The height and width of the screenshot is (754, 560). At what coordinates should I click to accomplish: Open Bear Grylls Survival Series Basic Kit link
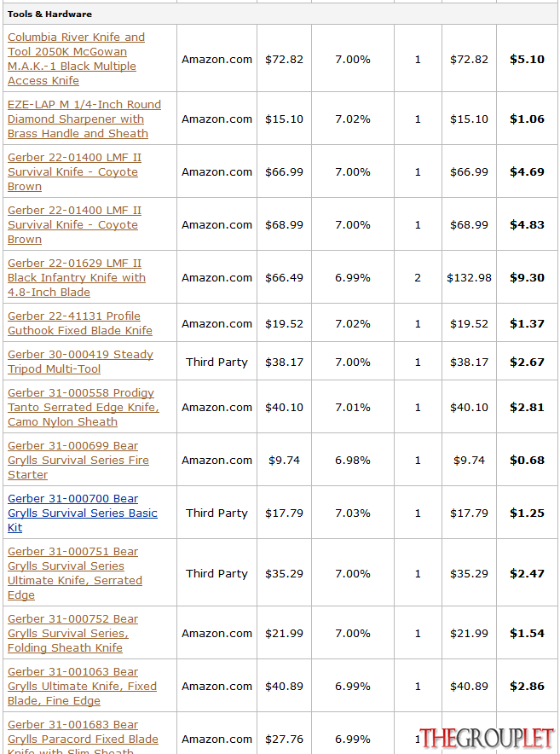pos(82,513)
